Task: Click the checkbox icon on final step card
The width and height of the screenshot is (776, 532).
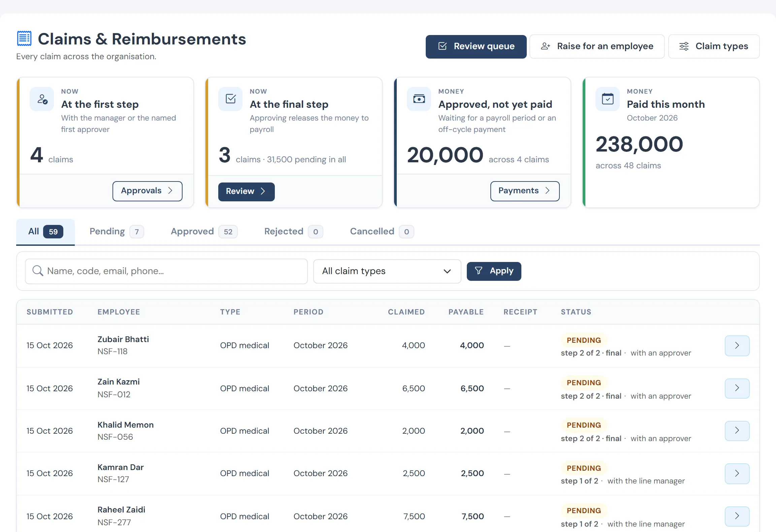Action: pos(231,99)
